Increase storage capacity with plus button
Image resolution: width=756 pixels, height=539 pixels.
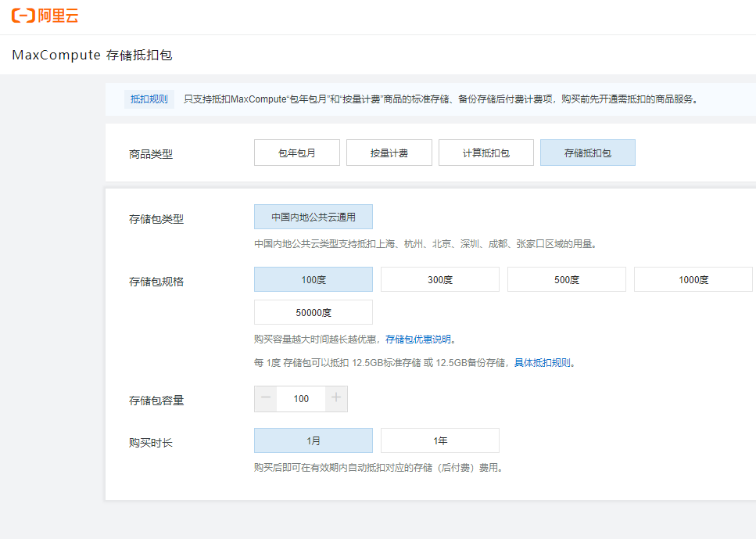click(x=336, y=399)
